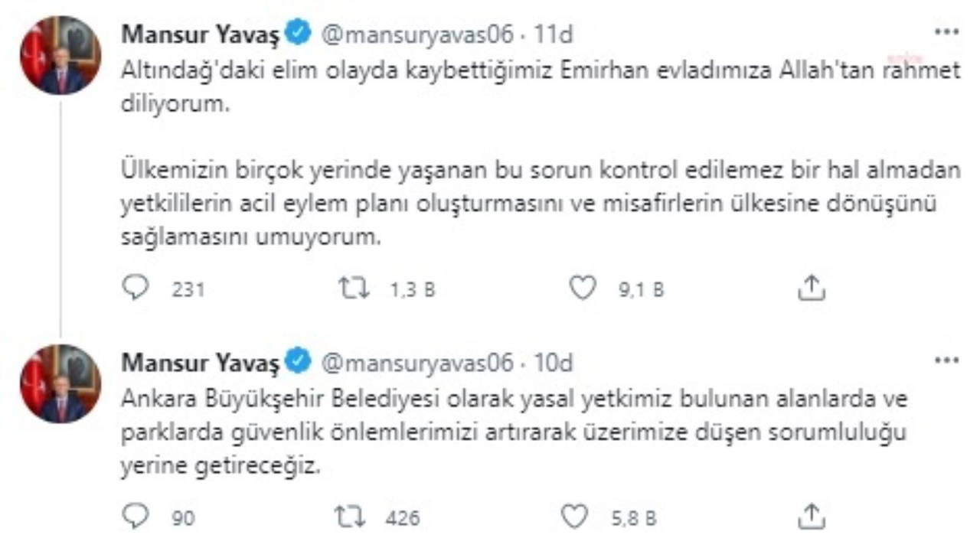The image size is (980, 551).
Task: Reply to the first tweet about Emirhan
Action: coord(136,289)
